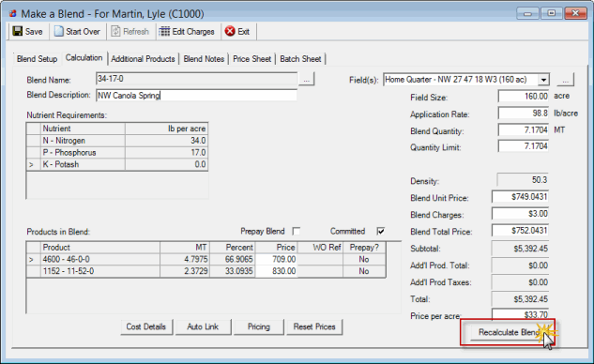Minimize the Make a Blend window
This screenshot has width=594, height=364.
coord(527,14)
